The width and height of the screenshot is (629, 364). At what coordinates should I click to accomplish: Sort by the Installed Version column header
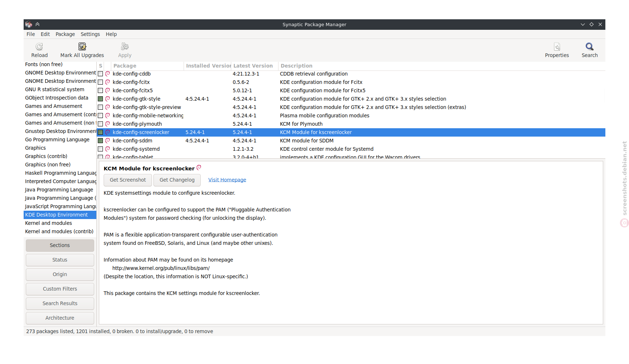[208, 66]
